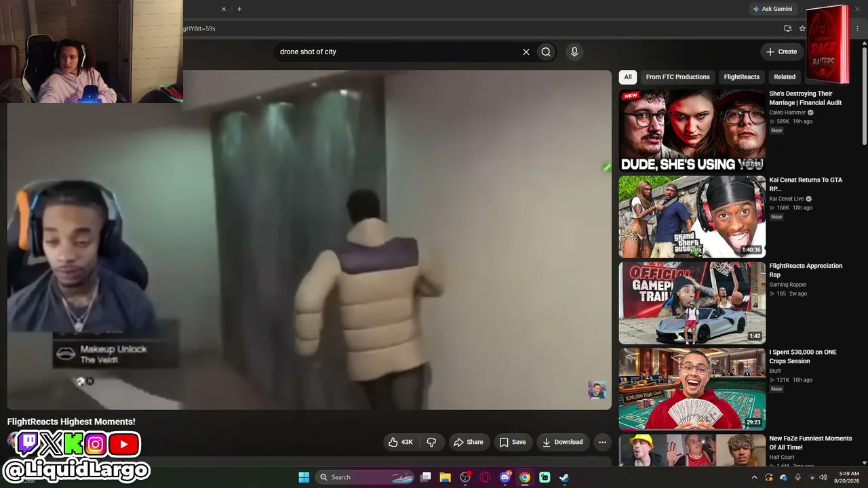Click the 589K views text under Caleb Hammer
The height and width of the screenshot is (488, 868).
pos(783,121)
